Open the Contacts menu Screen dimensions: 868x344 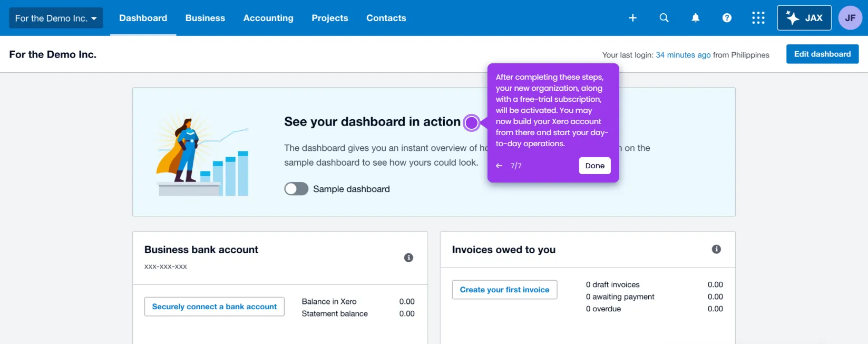click(x=386, y=18)
